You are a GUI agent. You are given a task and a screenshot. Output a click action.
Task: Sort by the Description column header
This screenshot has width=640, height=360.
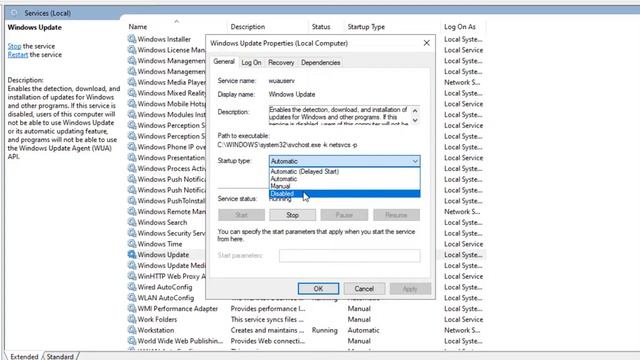point(248,27)
